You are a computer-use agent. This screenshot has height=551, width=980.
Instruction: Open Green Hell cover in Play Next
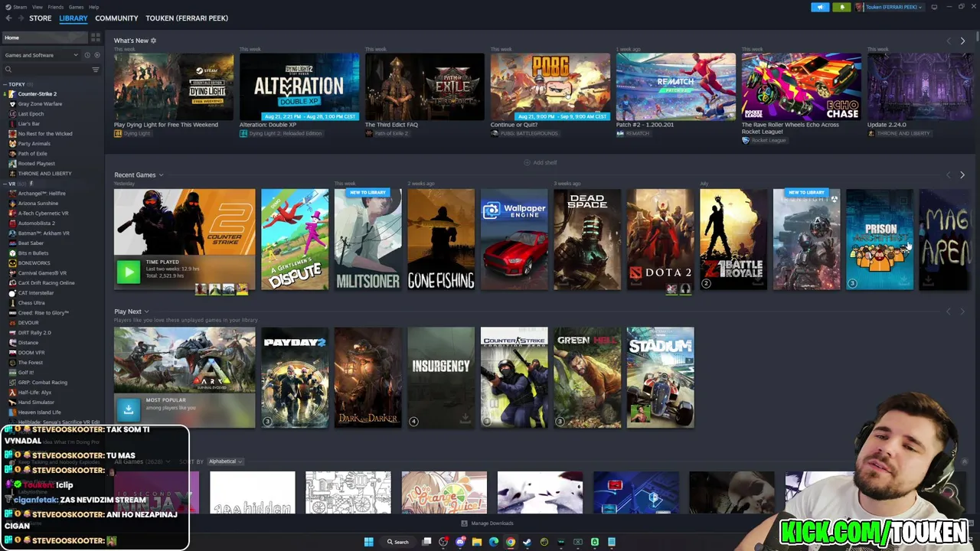[587, 377]
